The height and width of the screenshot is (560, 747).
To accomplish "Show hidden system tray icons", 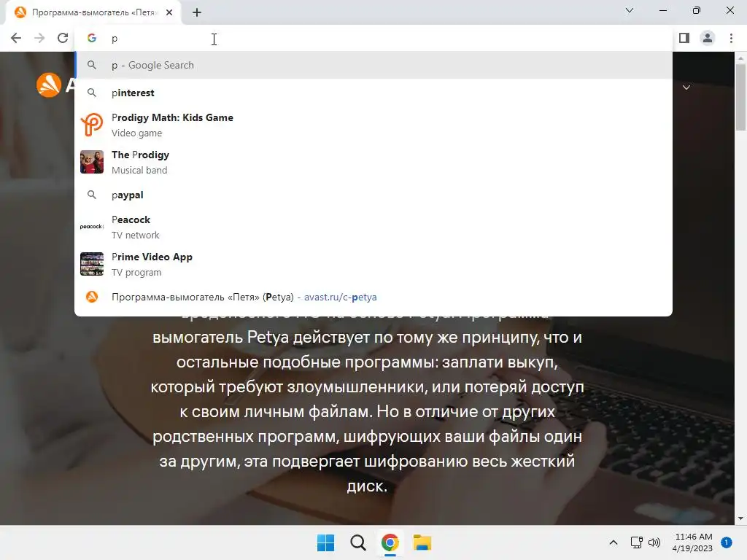I will 614,542.
